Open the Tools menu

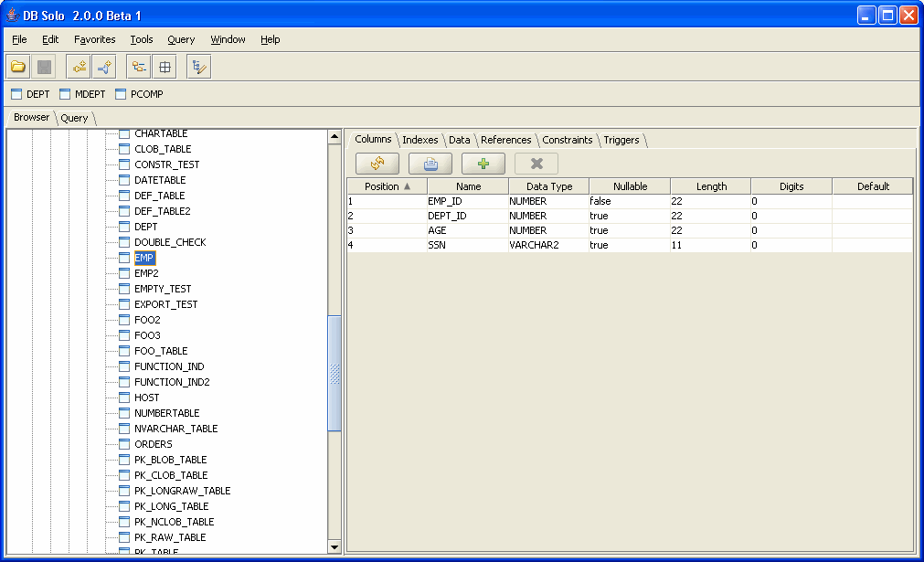[142, 39]
